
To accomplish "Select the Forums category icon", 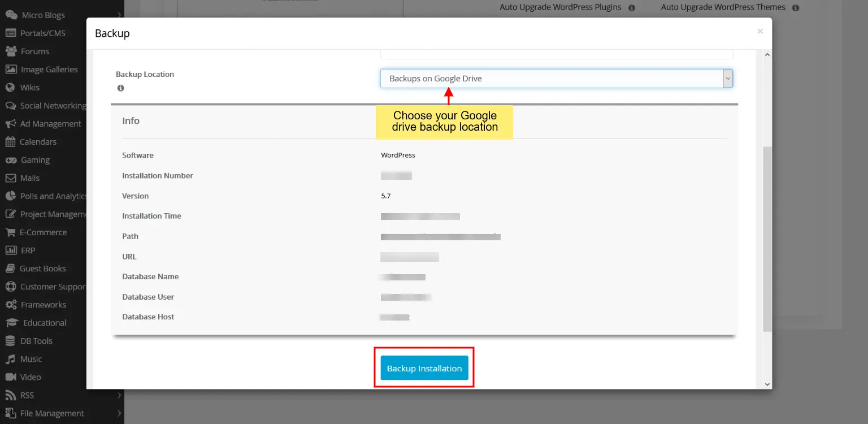I will coord(12,51).
